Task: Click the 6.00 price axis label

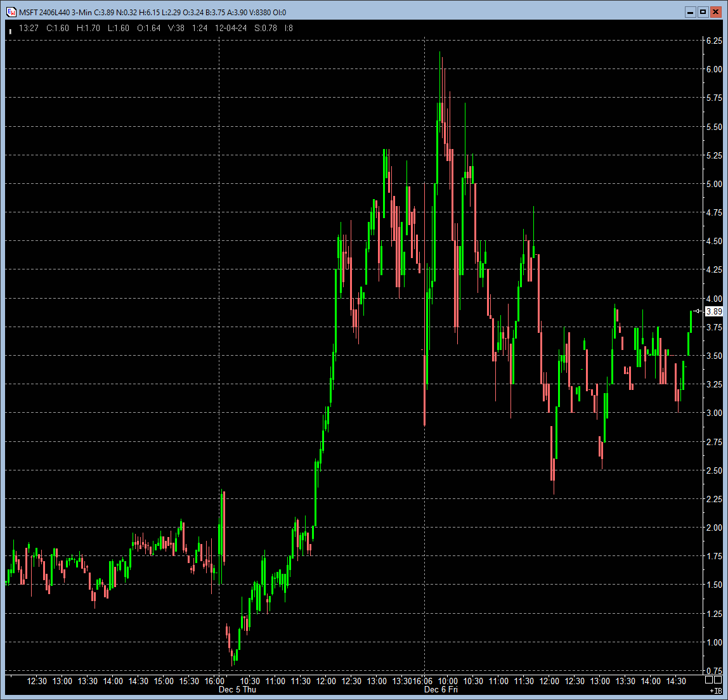Action: [x=714, y=69]
